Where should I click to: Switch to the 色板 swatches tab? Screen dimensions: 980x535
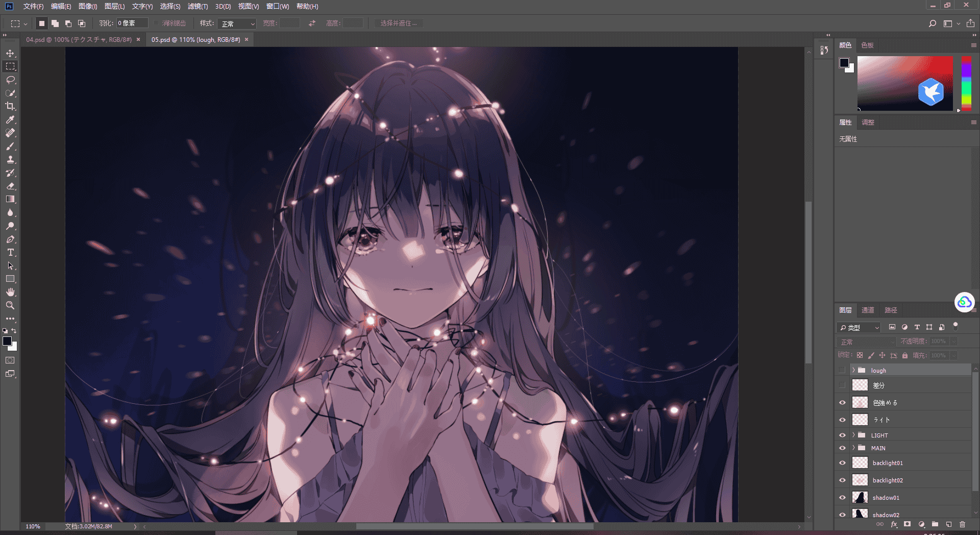[x=867, y=45]
